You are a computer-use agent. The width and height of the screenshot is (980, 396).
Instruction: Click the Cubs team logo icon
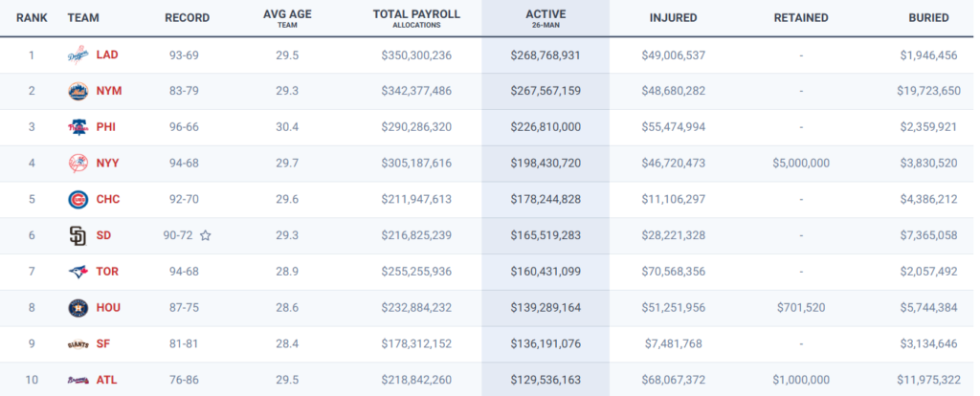point(78,199)
